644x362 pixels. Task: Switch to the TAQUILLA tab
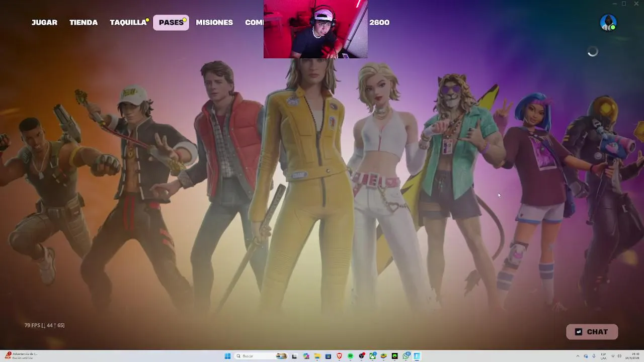click(128, 22)
